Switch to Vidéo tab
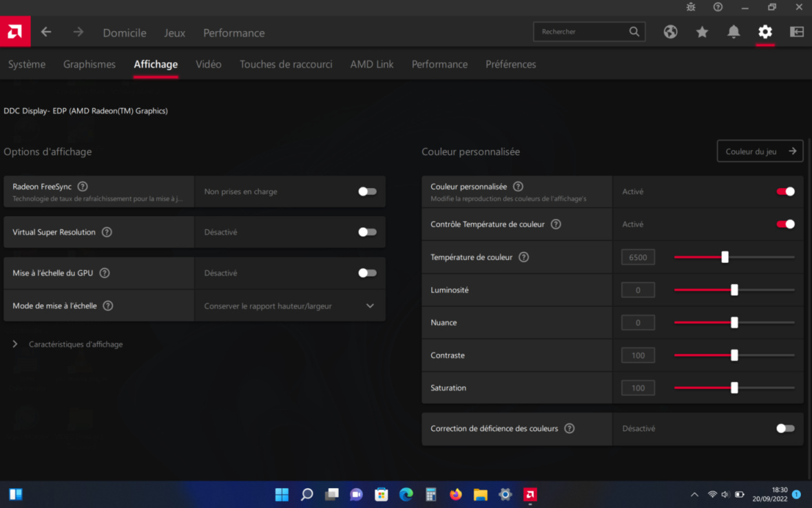 point(208,64)
